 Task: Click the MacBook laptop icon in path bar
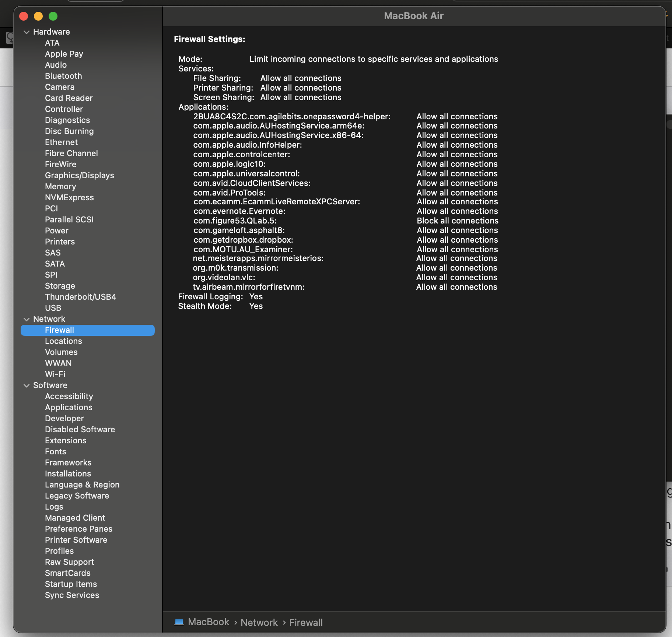[x=179, y=622]
